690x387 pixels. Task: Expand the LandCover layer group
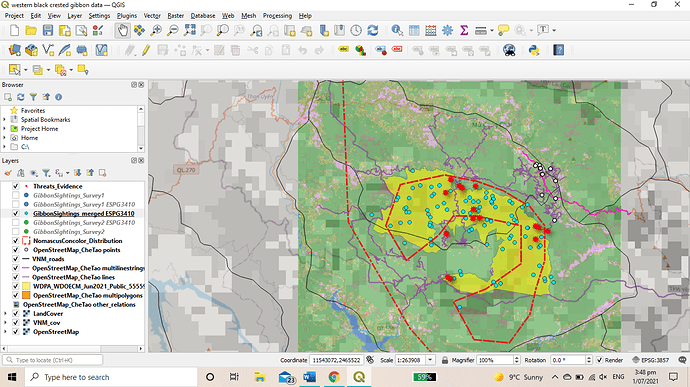(x=5, y=314)
